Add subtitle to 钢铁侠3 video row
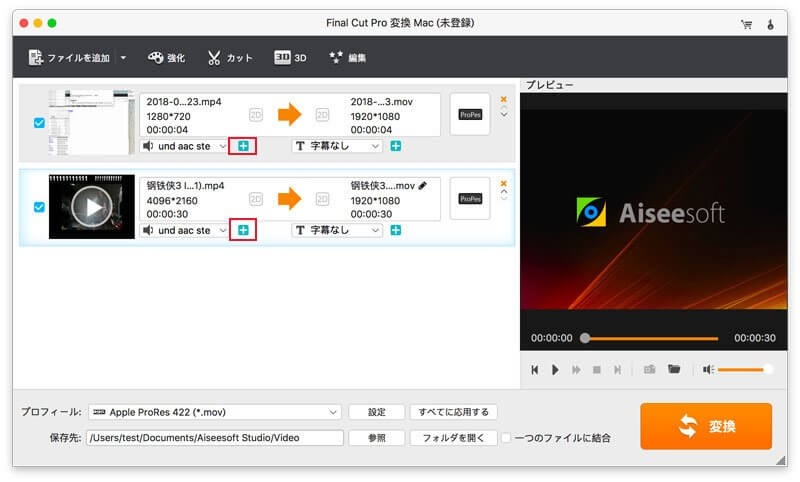The height and width of the screenshot is (482, 800). (395, 231)
